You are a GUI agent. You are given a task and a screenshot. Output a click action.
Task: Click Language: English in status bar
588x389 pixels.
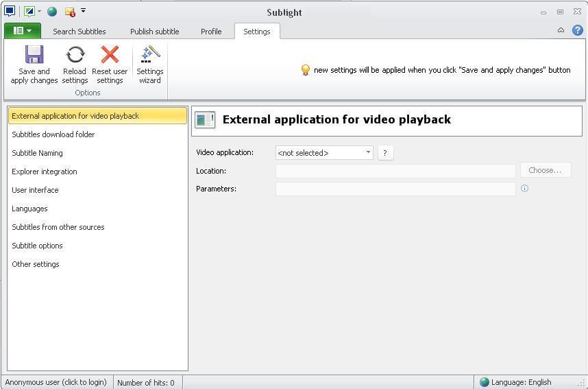coord(521,382)
